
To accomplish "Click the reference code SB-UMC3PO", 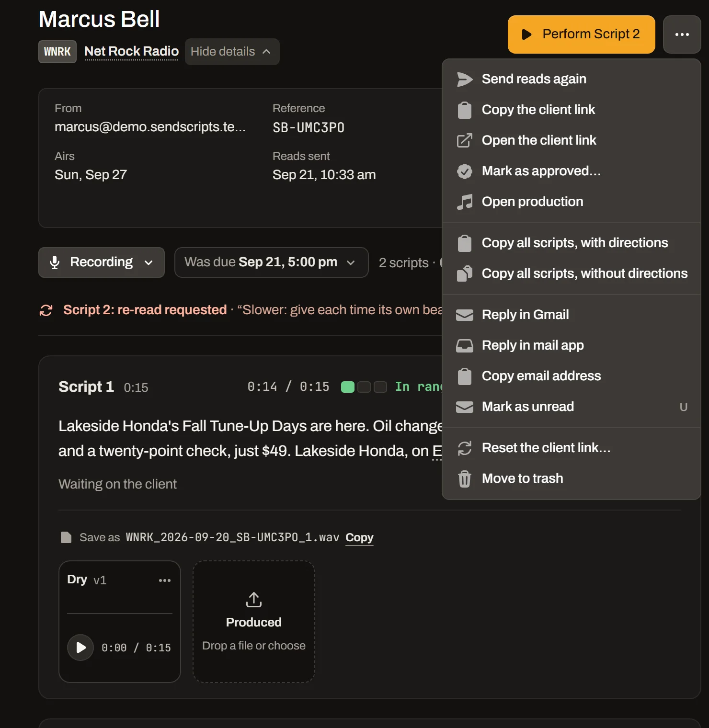I will point(309,127).
